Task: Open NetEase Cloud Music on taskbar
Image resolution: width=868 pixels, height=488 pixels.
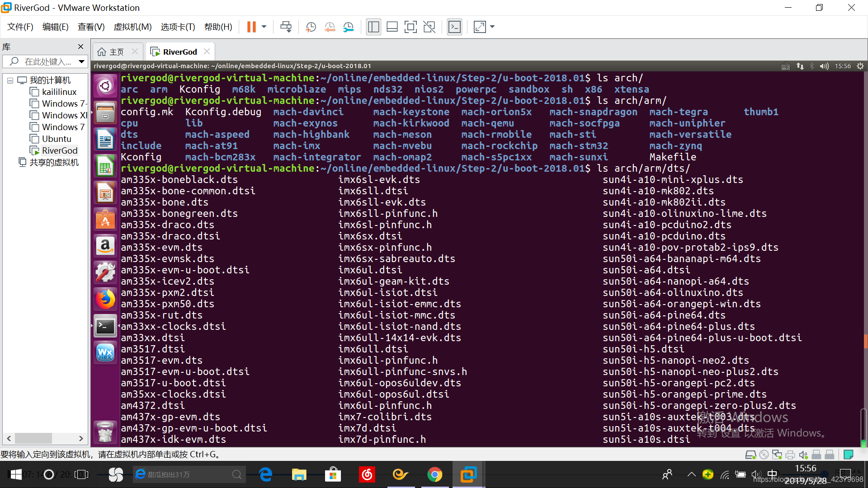Action: [367, 474]
